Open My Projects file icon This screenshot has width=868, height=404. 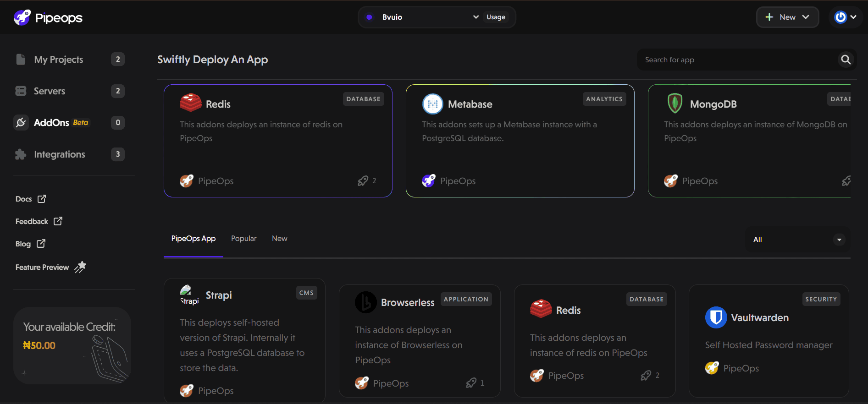point(21,59)
